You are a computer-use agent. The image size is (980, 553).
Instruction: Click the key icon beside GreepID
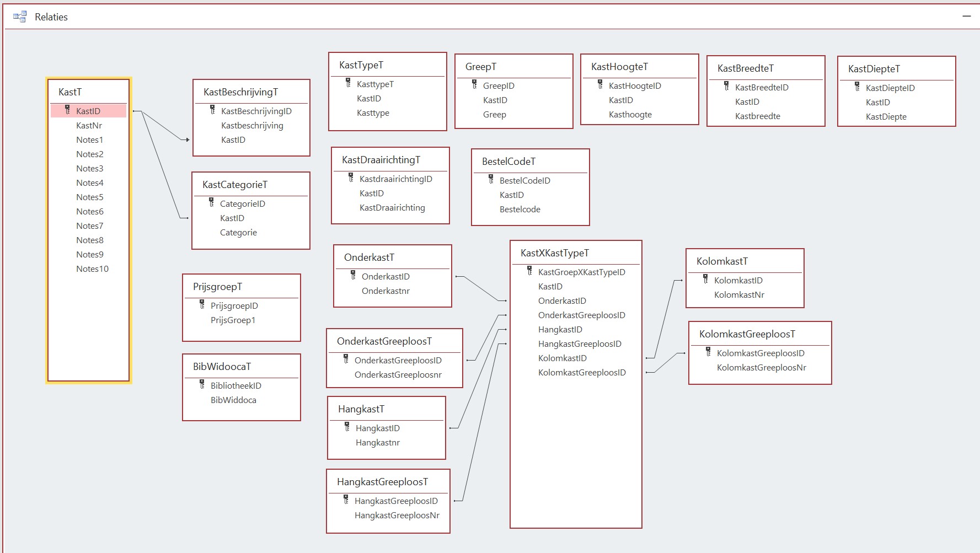(x=474, y=85)
